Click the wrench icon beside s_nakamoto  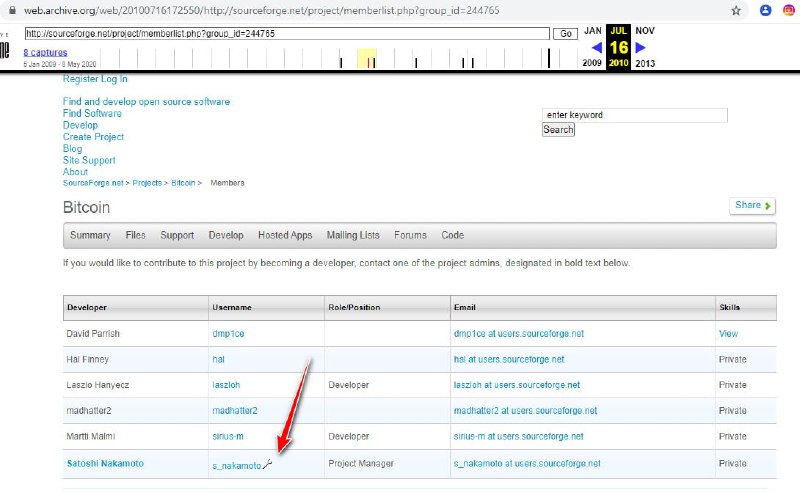pos(267,464)
